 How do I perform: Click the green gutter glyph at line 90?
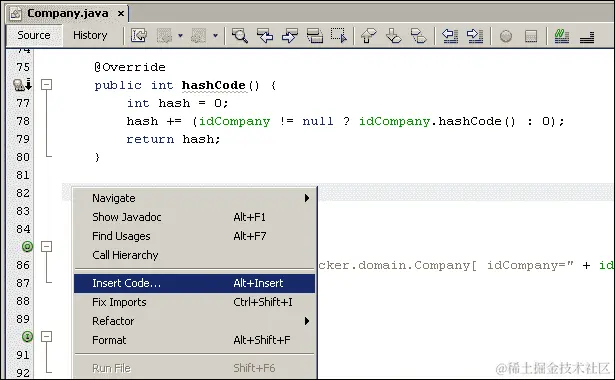coord(27,336)
